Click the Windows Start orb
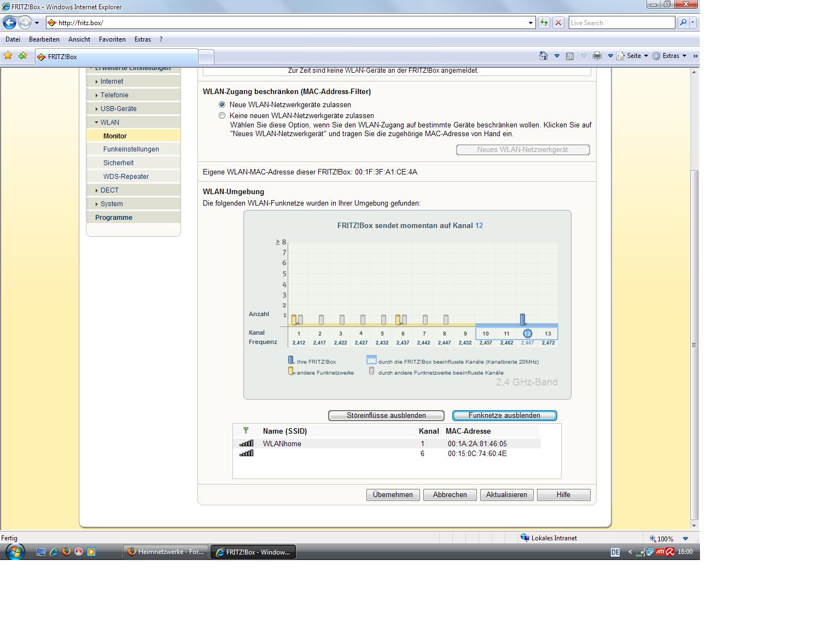 pos(15,552)
